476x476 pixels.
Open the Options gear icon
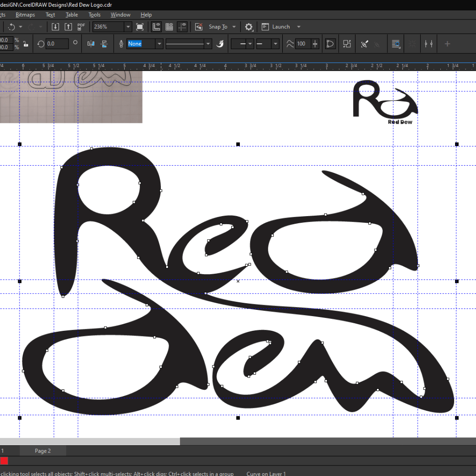248,27
